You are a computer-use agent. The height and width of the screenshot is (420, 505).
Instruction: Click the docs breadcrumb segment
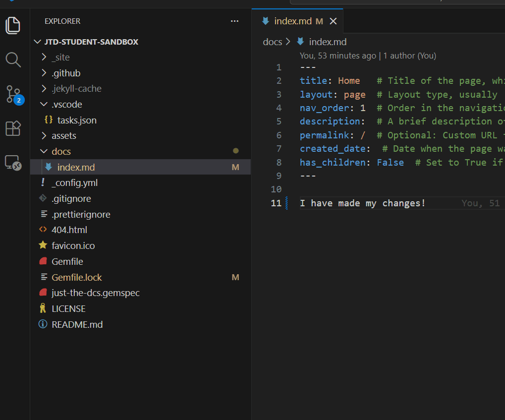point(272,42)
